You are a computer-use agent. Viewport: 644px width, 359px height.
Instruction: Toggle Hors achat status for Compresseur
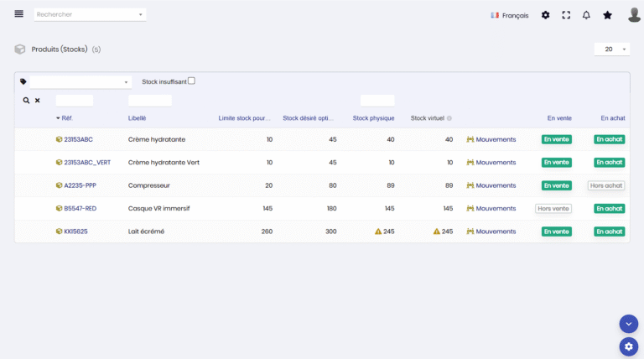605,185
